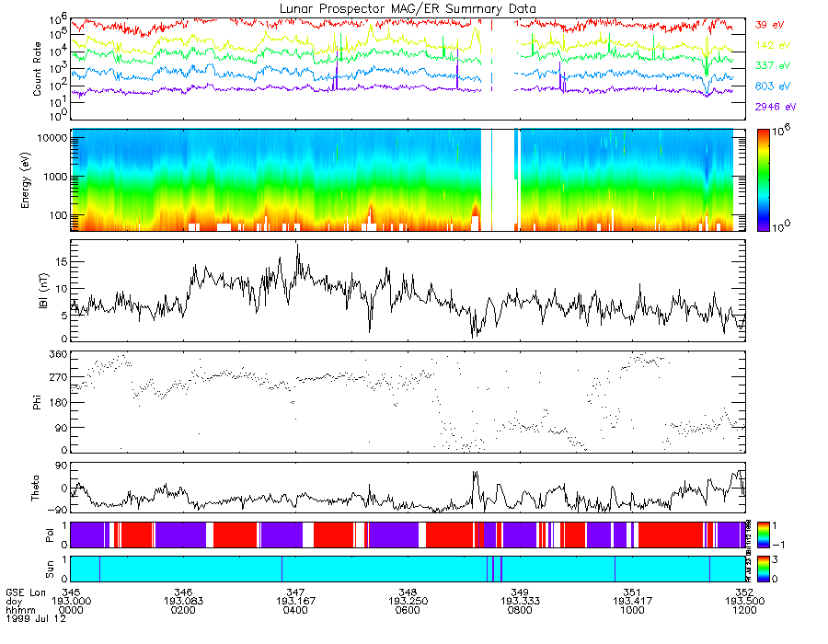Viewport: 828px width, 644px height.
Task: Click the day-of-year value '193.333'
Action: coord(520,602)
